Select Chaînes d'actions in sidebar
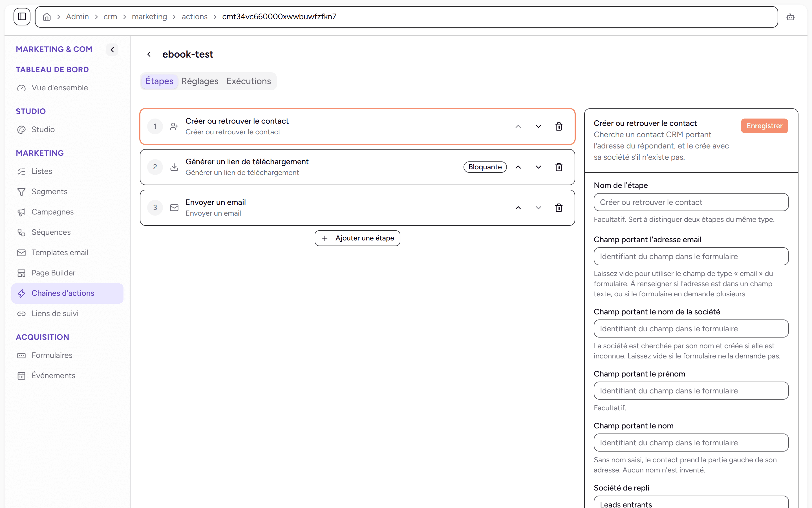 67,293
